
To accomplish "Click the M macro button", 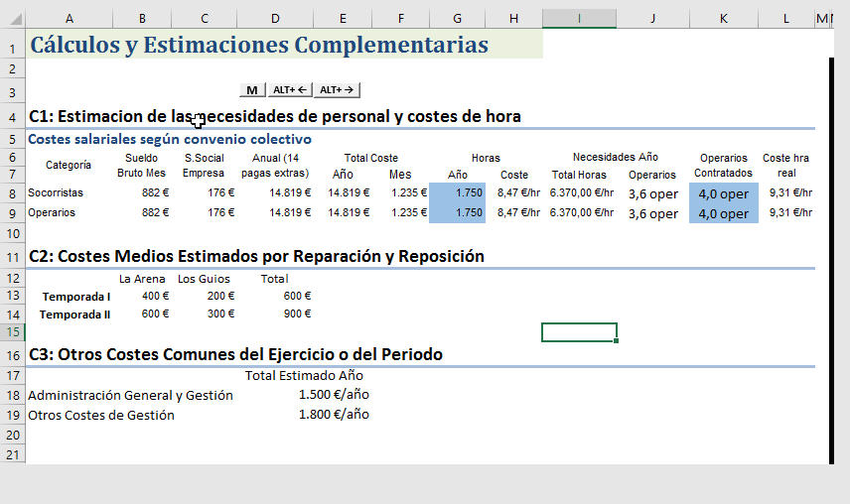I will [x=252, y=90].
